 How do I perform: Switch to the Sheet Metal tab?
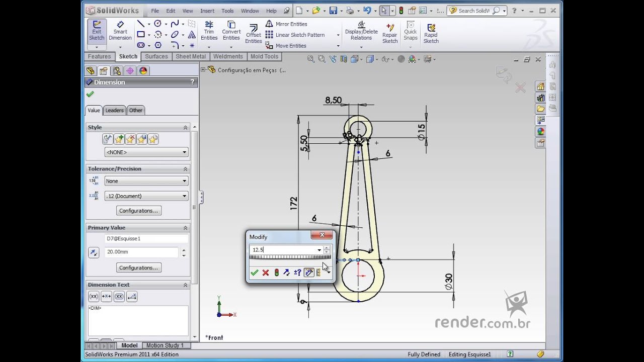191,56
